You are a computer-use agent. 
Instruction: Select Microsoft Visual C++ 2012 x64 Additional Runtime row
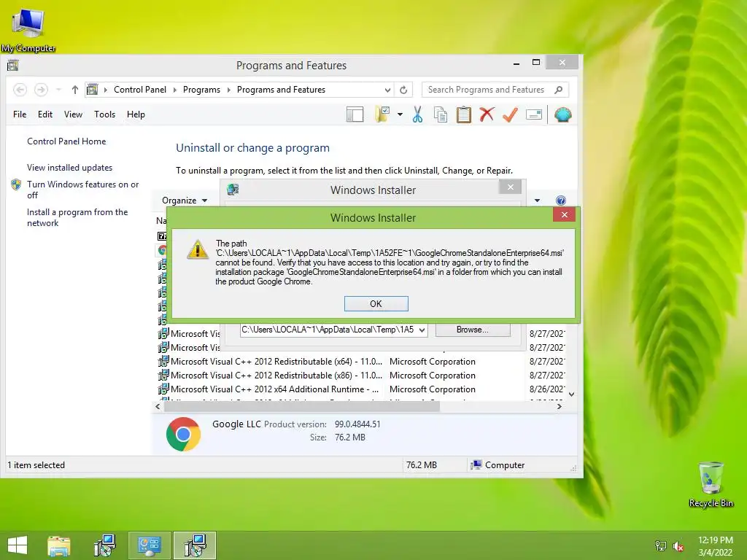360,389
